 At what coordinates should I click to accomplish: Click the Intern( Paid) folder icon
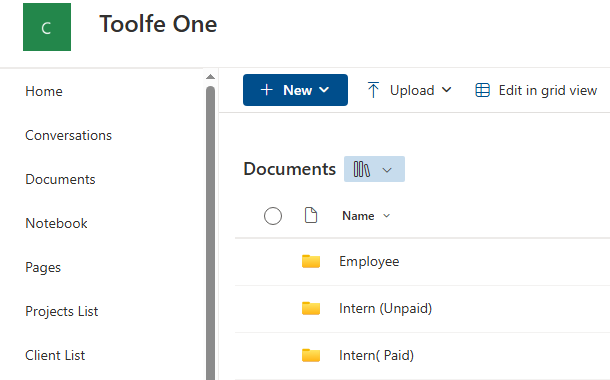tap(311, 355)
